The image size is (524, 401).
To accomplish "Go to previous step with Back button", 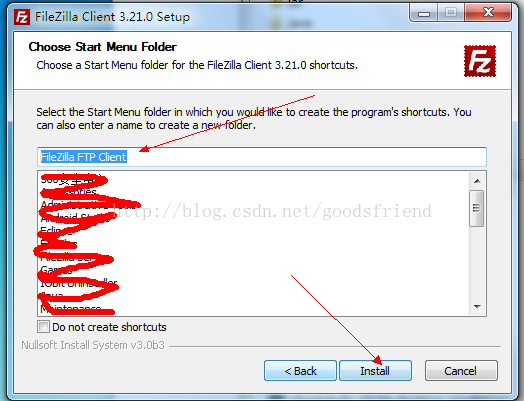I will click(x=300, y=371).
